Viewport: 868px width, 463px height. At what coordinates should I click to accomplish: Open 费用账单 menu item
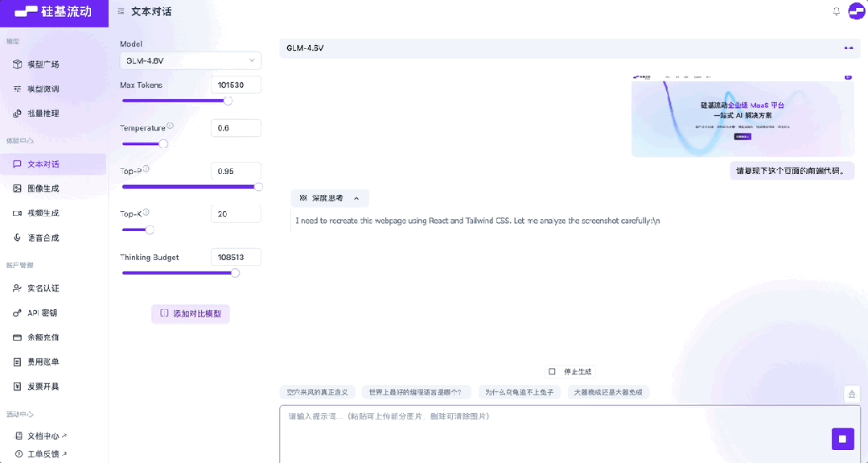(x=53, y=362)
